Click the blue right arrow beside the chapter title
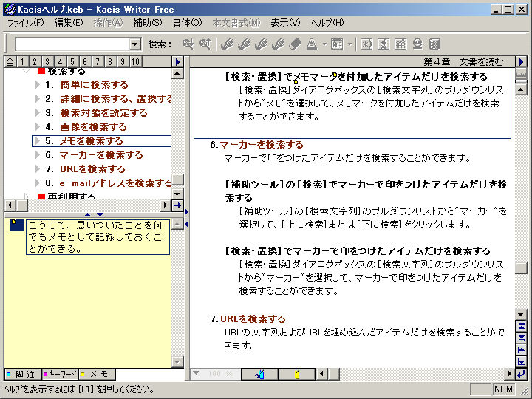 click(522, 62)
